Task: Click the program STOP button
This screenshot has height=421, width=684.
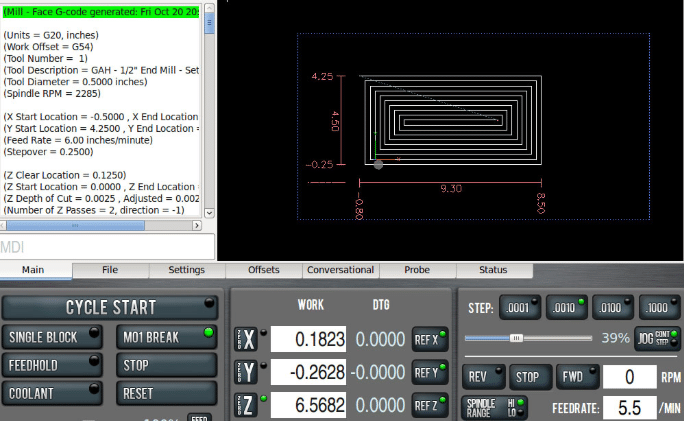Action: pos(167,365)
